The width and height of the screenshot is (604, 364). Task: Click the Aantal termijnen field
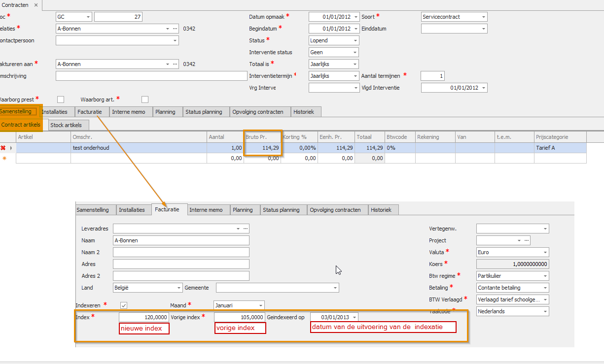tap(433, 76)
